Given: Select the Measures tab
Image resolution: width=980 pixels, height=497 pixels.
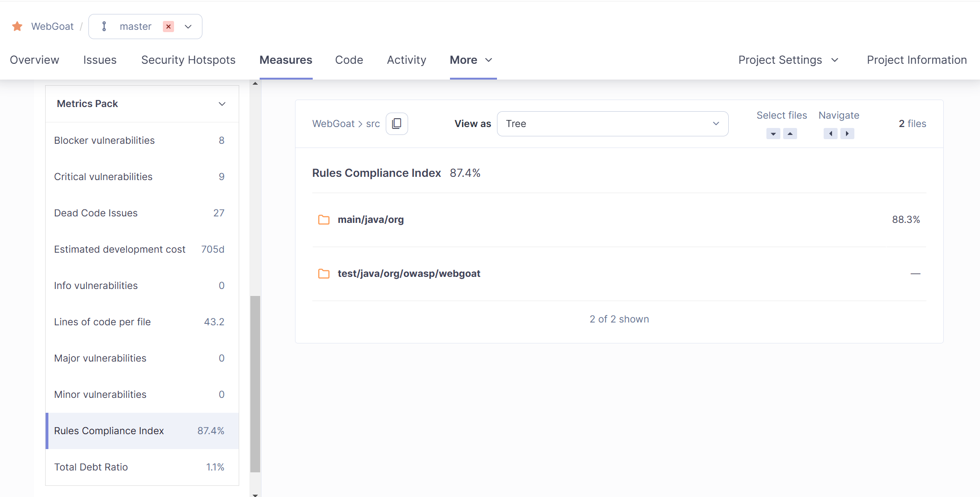Looking at the screenshot, I should [286, 60].
